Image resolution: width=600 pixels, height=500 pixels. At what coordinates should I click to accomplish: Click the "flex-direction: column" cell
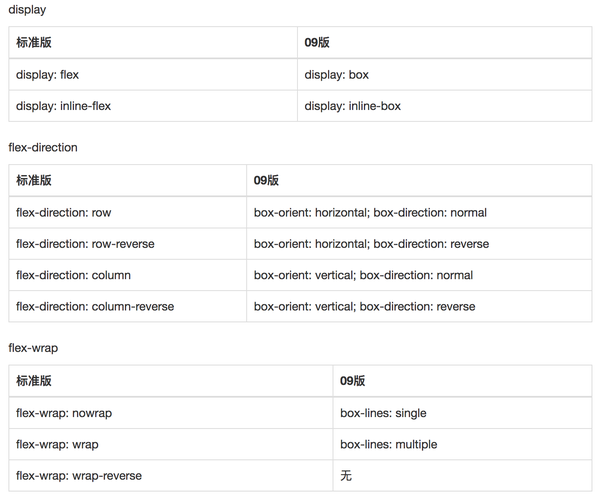click(73, 275)
